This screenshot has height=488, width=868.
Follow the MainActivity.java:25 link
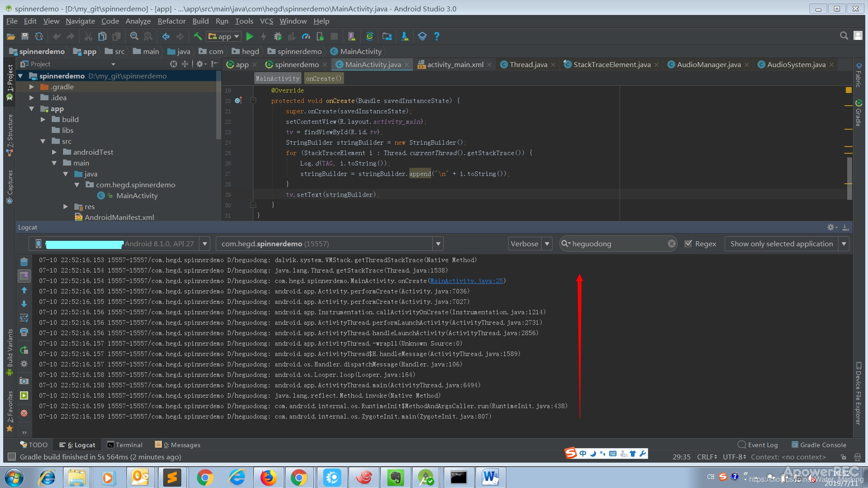(x=466, y=281)
